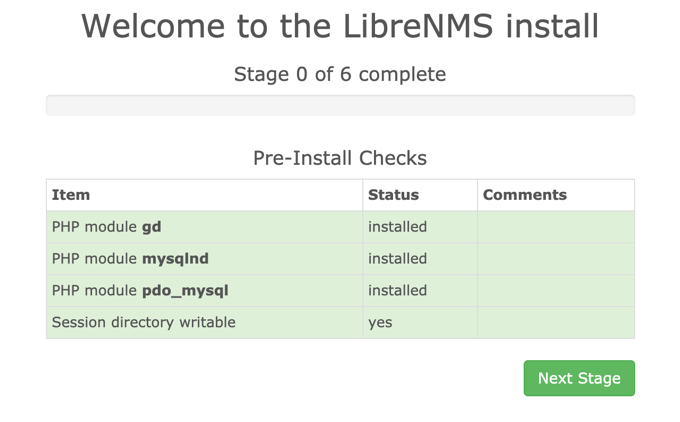Click the Status column header
This screenshot has height=422, width=680.
click(393, 195)
